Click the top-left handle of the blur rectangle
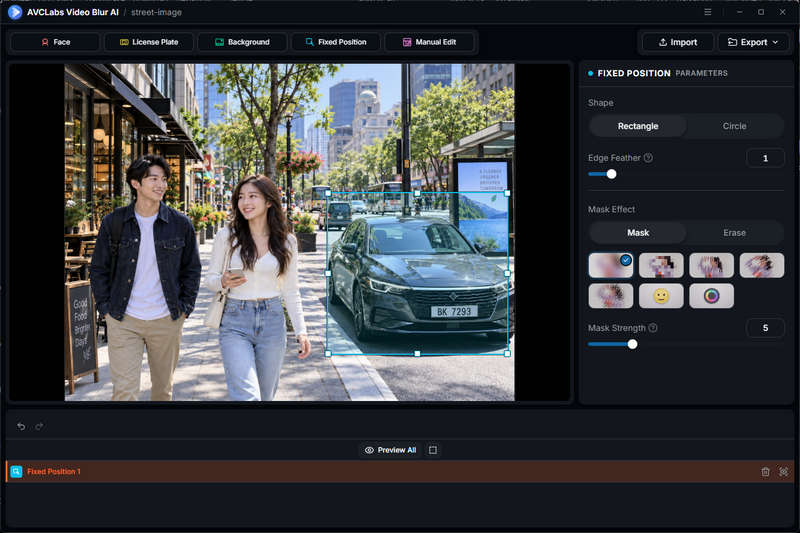 click(328, 193)
